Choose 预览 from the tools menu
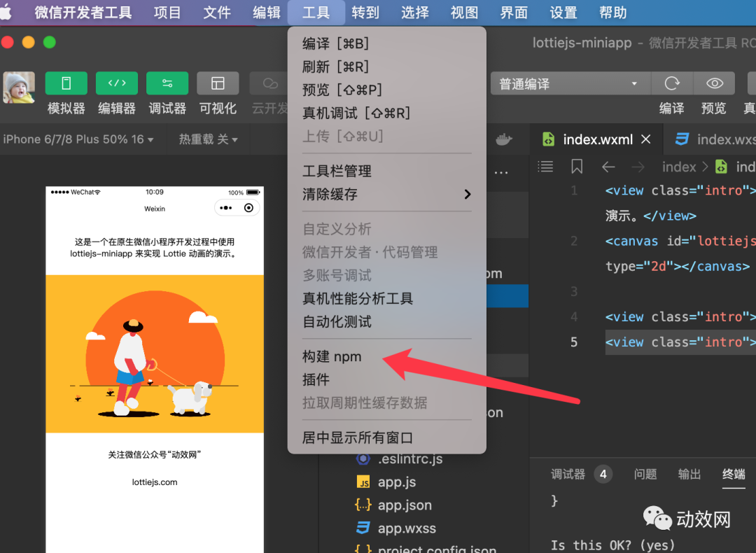This screenshot has width=756, height=553. point(386,90)
